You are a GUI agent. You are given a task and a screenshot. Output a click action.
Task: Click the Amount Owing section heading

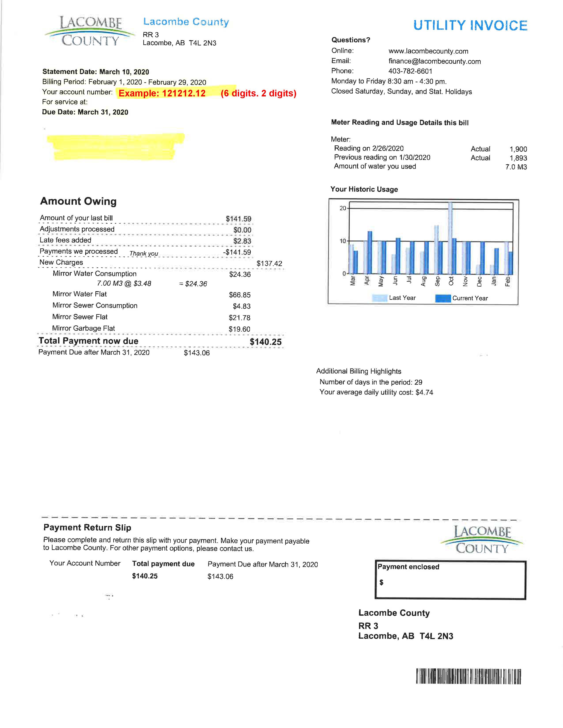coord(78,201)
